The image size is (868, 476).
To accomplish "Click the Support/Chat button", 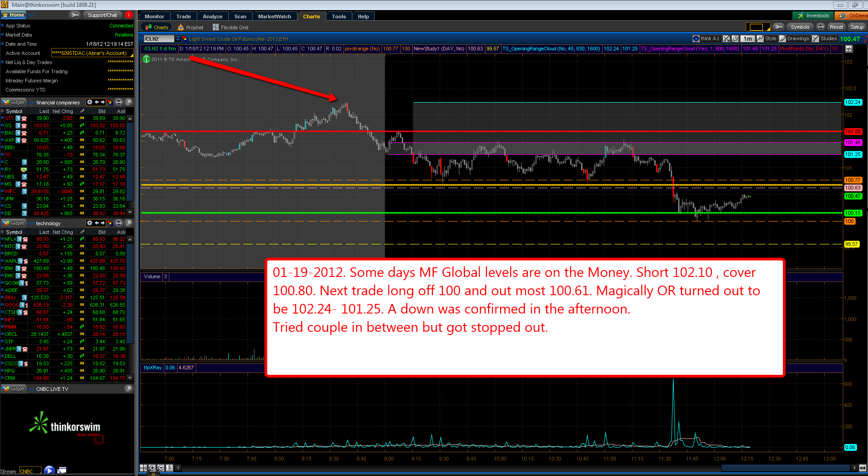I will [102, 15].
